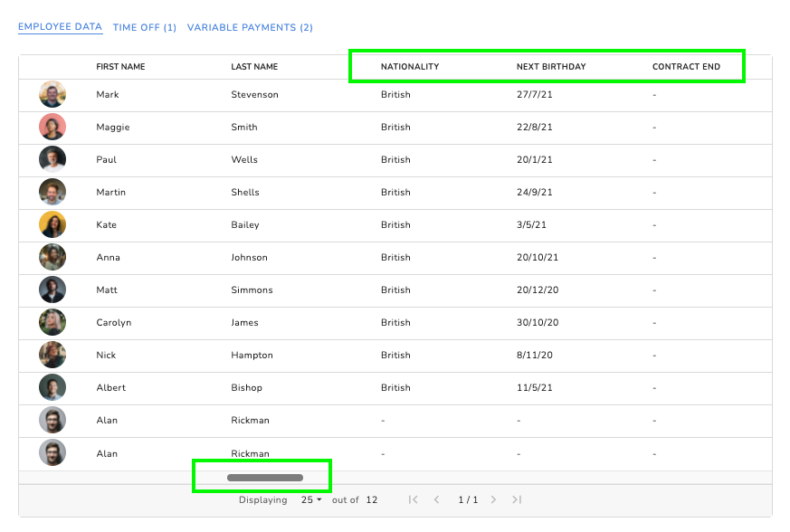Go to the previous page
The height and width of the screenshot is (532, 790).
click(x=437, y=499)
